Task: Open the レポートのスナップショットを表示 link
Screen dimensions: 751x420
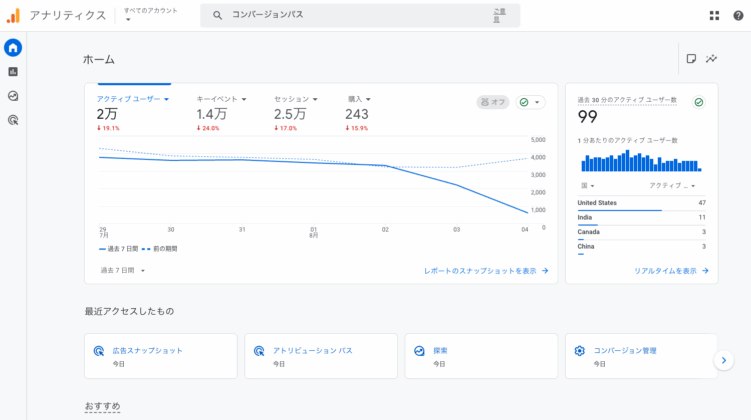Action: point(486,270)
